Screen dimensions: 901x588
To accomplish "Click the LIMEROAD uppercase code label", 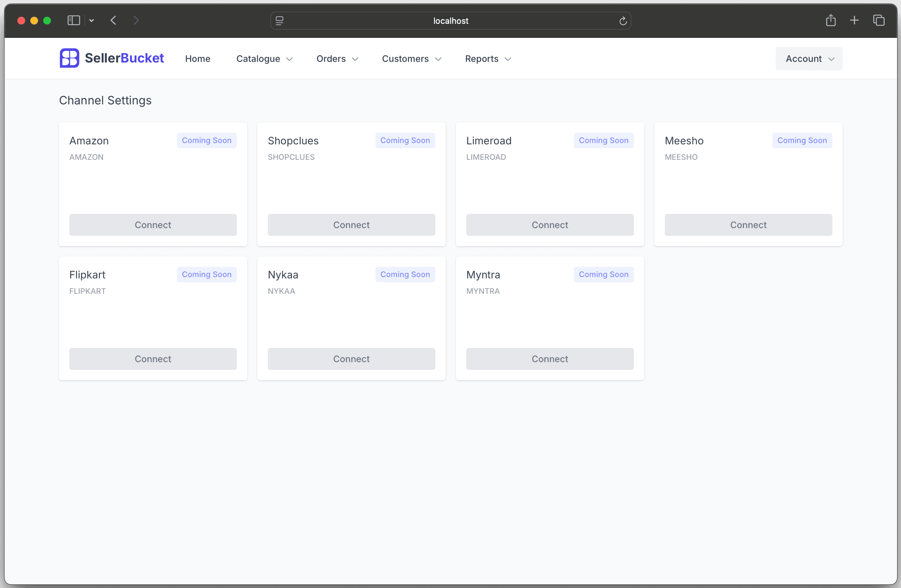I will pyautogui.click(x=486, y=157).
